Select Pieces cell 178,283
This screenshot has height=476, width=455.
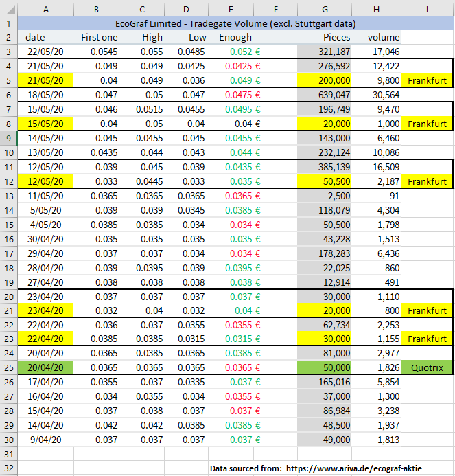coord(325,253)
